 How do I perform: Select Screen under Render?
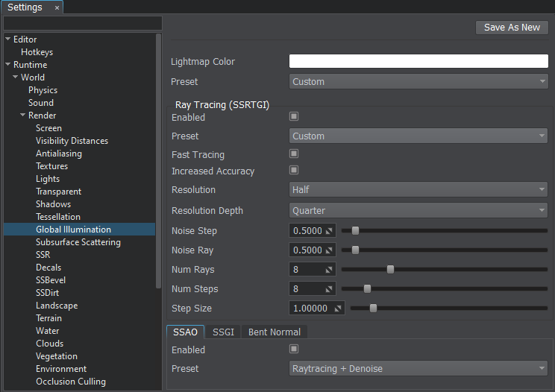(x=48, y=128)
